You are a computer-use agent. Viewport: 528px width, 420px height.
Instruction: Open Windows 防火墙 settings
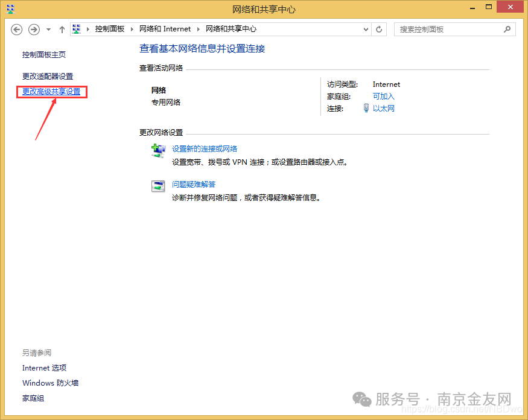pos(50,383)
